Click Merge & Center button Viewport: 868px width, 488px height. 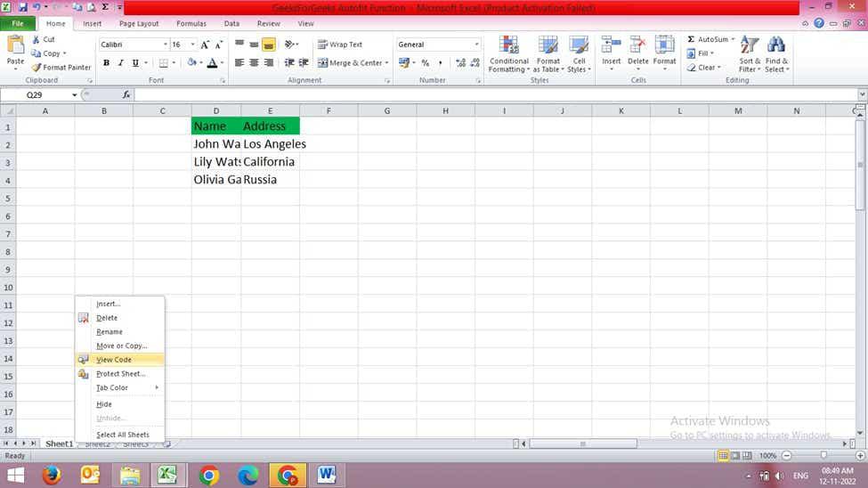350,63
